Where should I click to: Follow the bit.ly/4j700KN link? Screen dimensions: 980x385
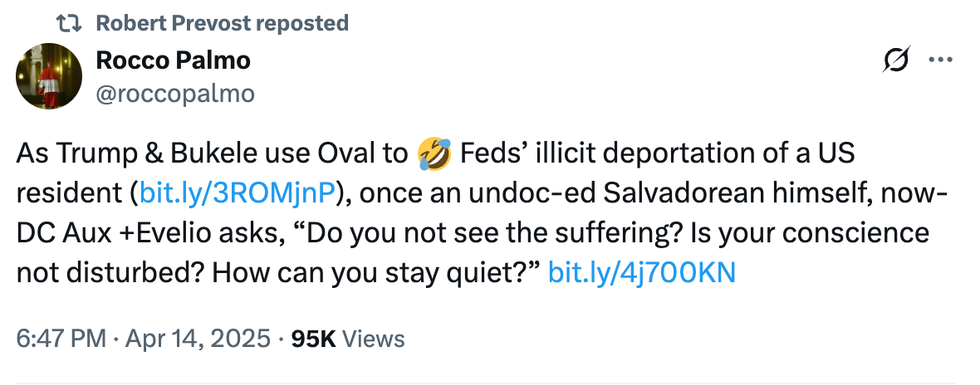point(642,272)
